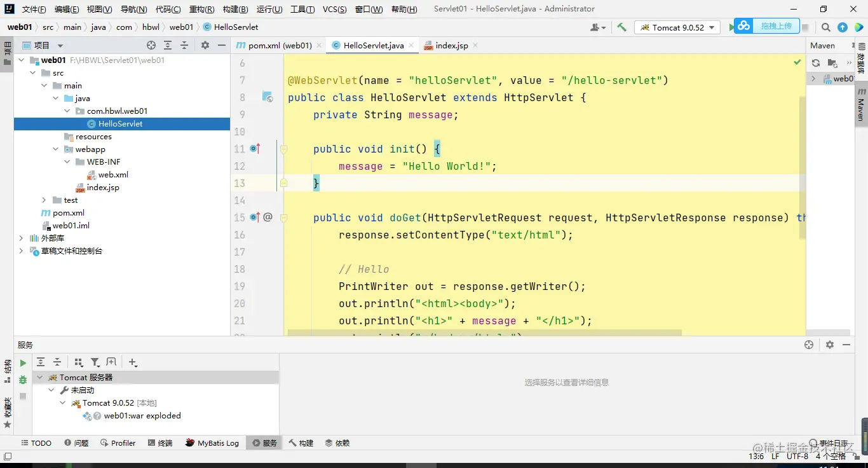Viewport: 868px width, 468px height.
Task: Expand the test folder
Action: pyautogui.click(x=44, y=200)
